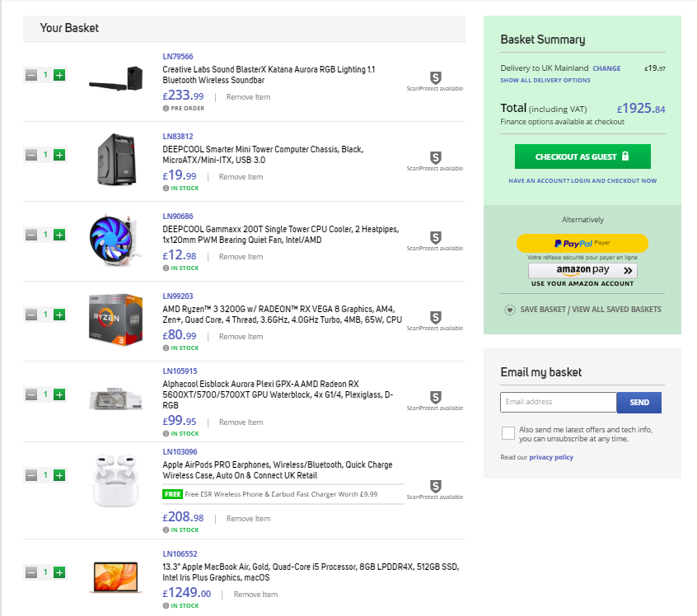Remove Item for Apple MacBook Air
The height and width of the screenshot is (616, 697).
tap(255, 595)
